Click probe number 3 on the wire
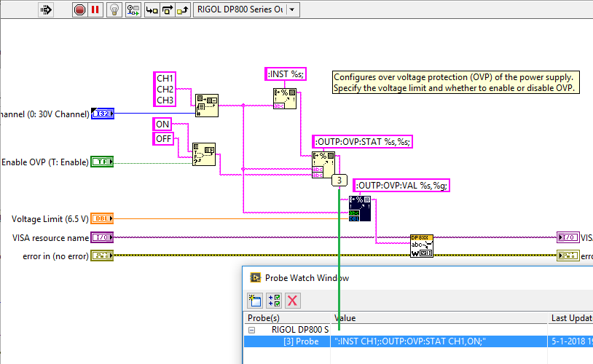This screenshot has width=593, height=364. tap(339, 180)
